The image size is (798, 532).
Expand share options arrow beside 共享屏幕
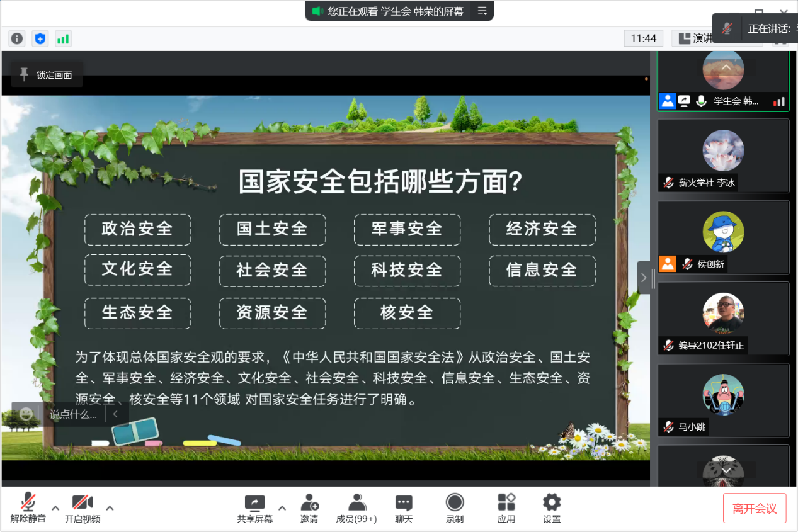pos(282,508)
